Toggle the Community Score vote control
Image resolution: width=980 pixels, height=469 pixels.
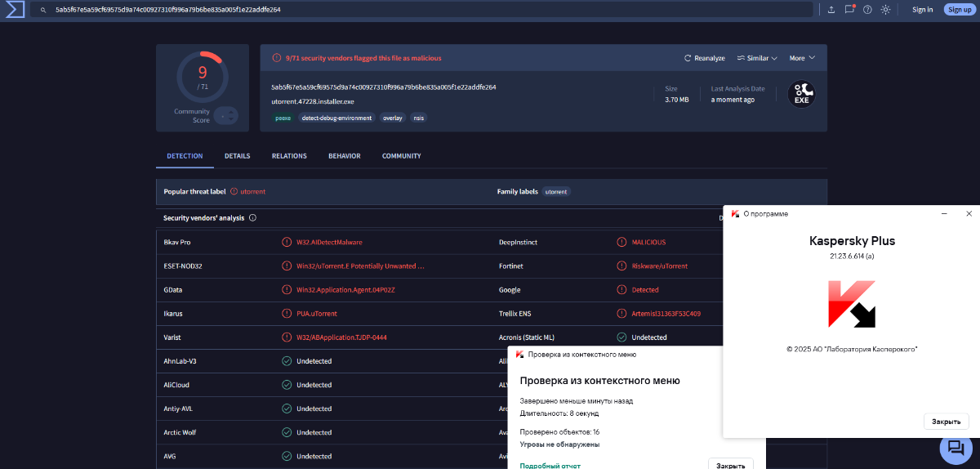pyautogui.click(x=226, y=116)
